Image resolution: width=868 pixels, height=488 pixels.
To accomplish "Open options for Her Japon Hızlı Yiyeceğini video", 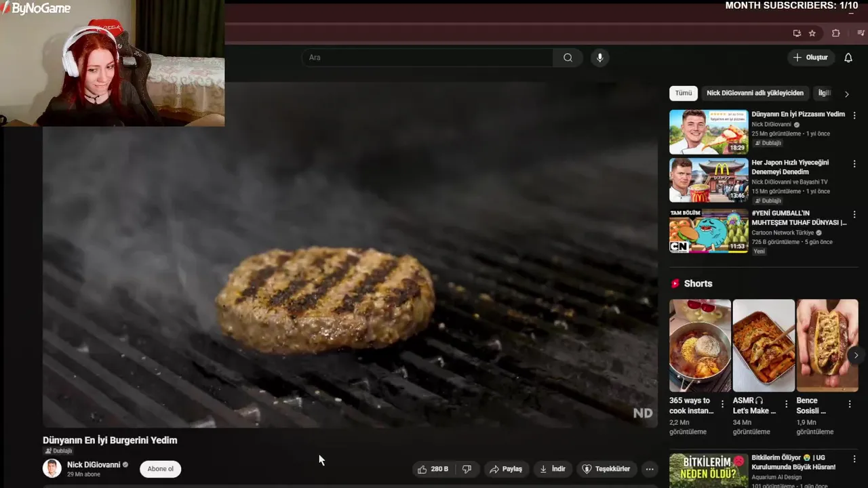I will pos(854,163).
